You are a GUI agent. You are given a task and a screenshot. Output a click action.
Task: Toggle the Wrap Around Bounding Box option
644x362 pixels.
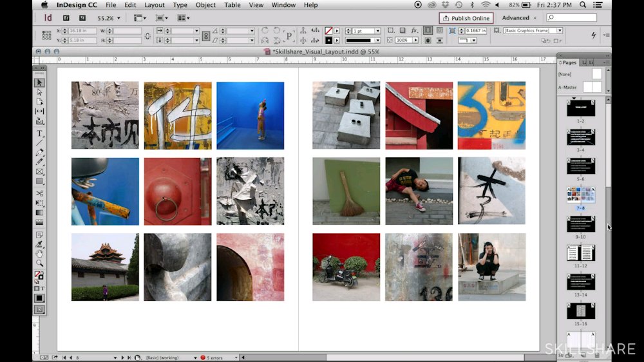[439, 31]
